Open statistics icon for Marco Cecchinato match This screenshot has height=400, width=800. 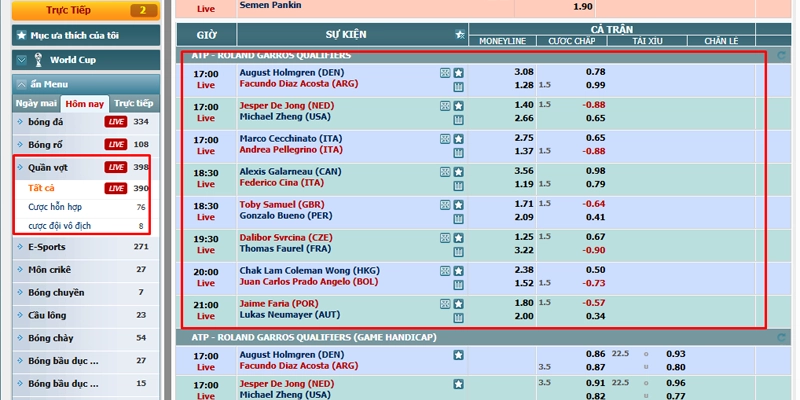[459, 153]
